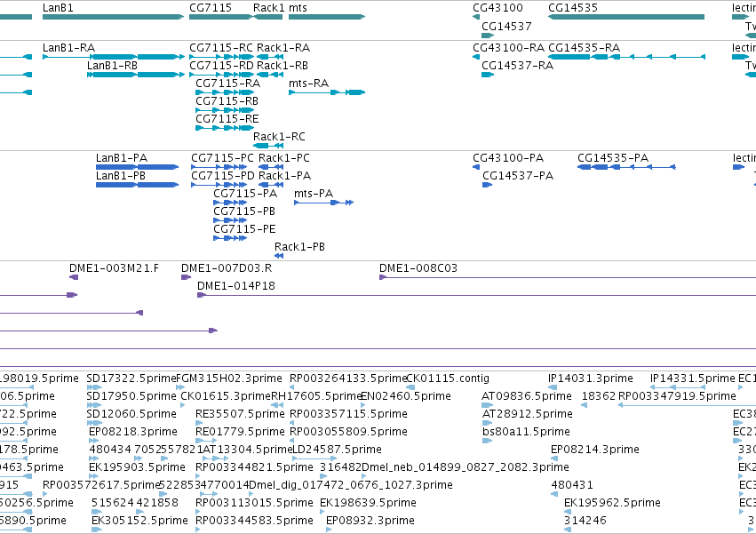Image resolution: width=756 pixels, height=534 pixels.
Task: Click the Rack1-PA protein label
Action: pos(284,176)
